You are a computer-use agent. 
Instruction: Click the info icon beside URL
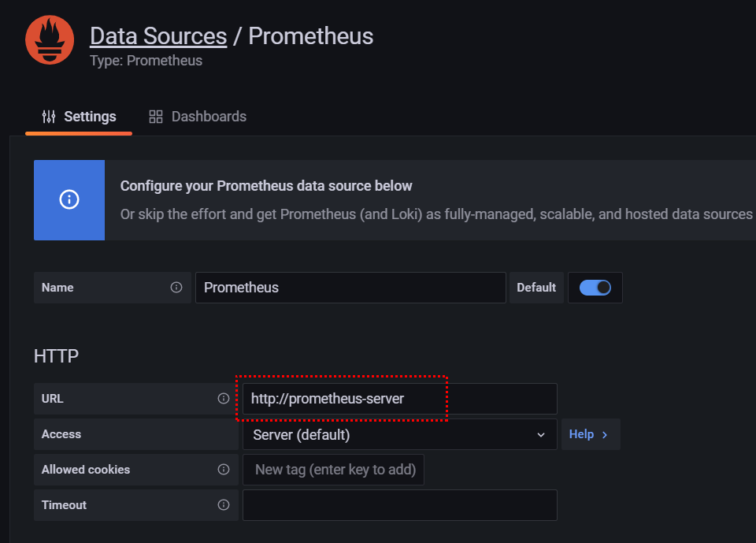coord(224,399)
